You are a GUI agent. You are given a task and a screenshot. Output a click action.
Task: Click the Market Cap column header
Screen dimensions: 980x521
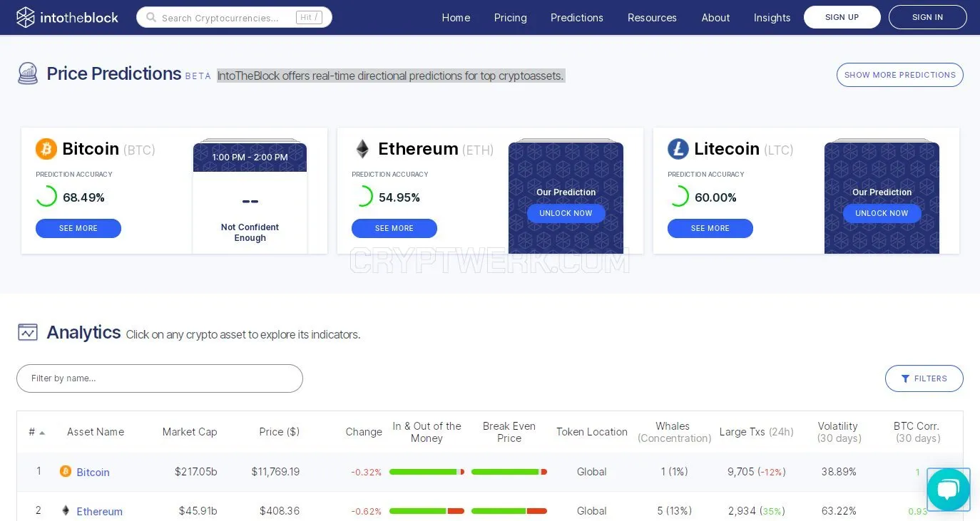(x=190, y=432)
